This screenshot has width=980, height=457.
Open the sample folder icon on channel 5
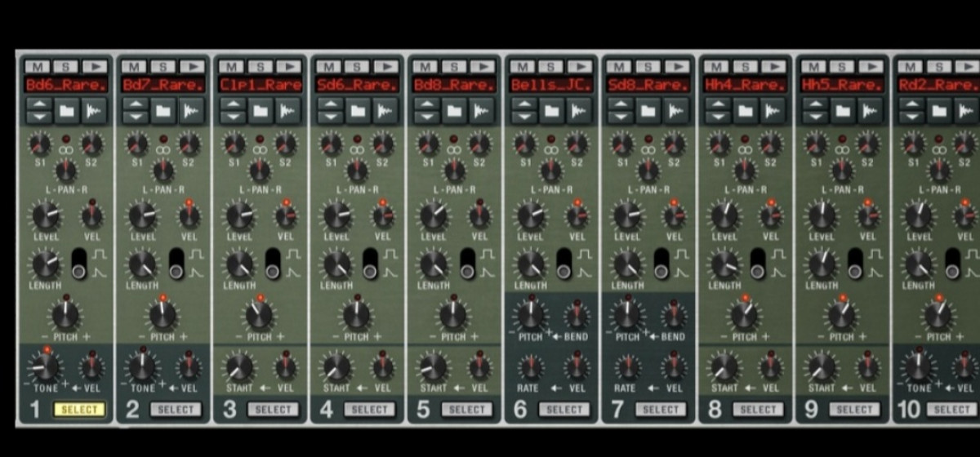[x=453, y=109]
